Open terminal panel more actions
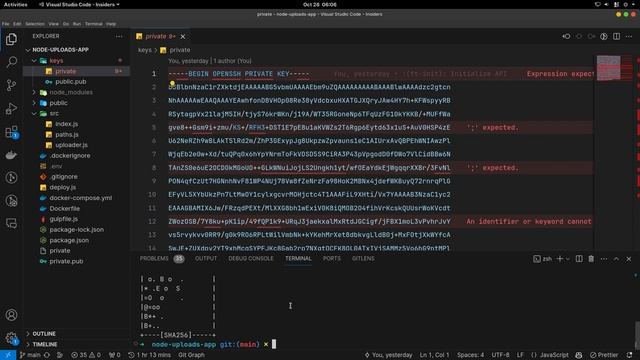Viewport: 640px width, 360px height. 604,259
